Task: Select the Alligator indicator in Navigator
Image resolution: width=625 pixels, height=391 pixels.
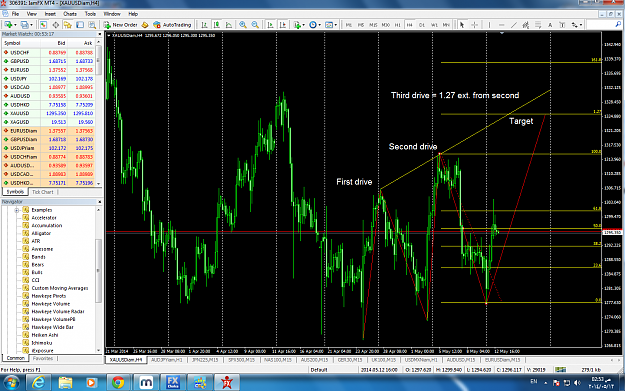Action: click(41, 233)
